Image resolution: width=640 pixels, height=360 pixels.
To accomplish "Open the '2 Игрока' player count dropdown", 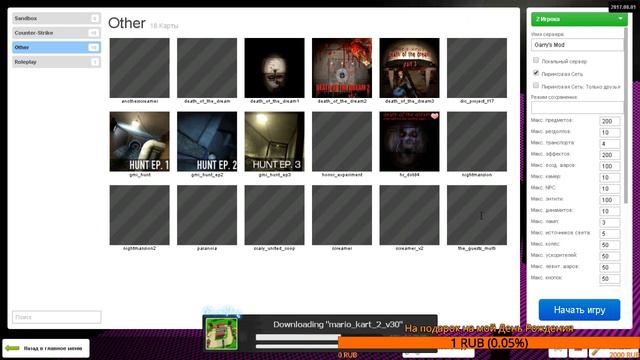I will coord(579,19).
